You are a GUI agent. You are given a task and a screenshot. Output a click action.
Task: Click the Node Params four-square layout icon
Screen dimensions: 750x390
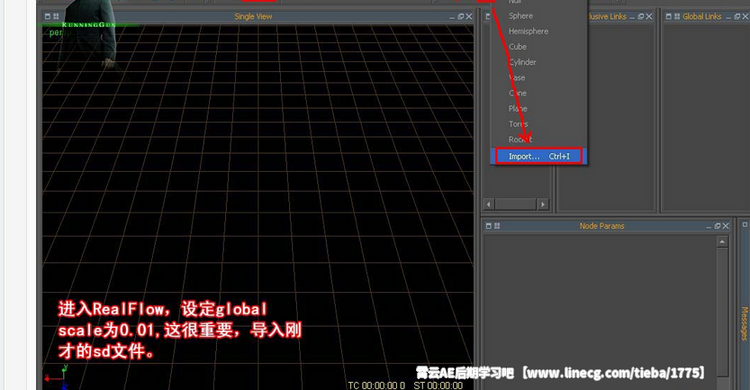(497, 226)
